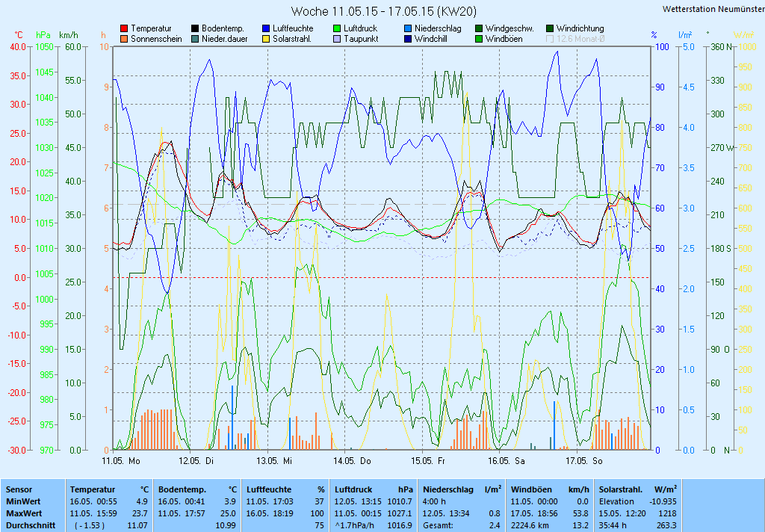Enable the 12.6 Monat-Ø checkbox
765x532 pixels.
(550, 39)
